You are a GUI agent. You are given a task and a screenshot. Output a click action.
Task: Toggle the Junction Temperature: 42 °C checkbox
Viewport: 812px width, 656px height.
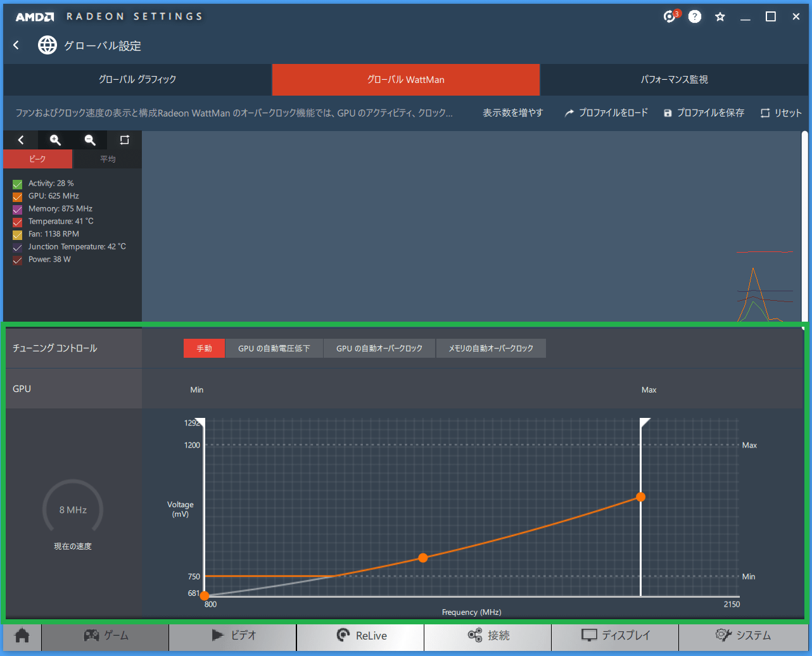coord(17,248)
